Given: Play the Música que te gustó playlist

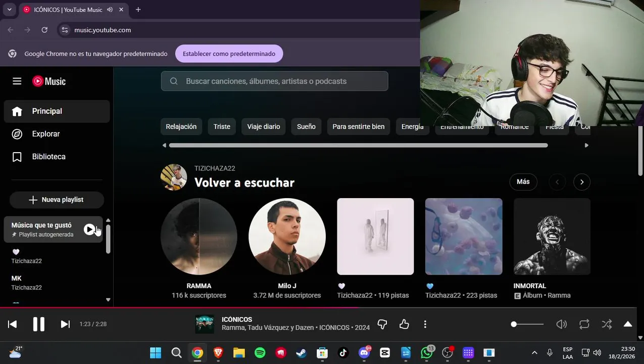Looking at the screenshot, I should coord(89,230).
